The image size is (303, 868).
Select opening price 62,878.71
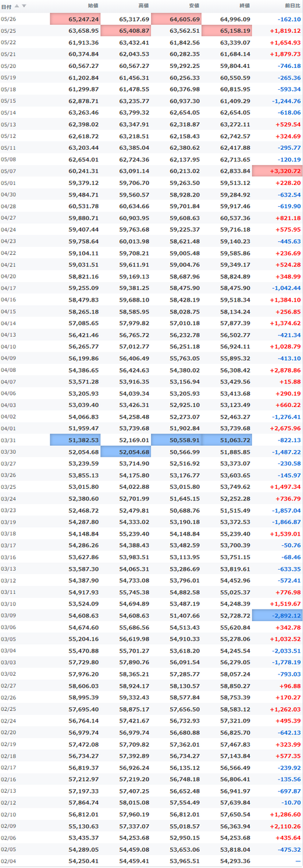(x=84, y=101)
